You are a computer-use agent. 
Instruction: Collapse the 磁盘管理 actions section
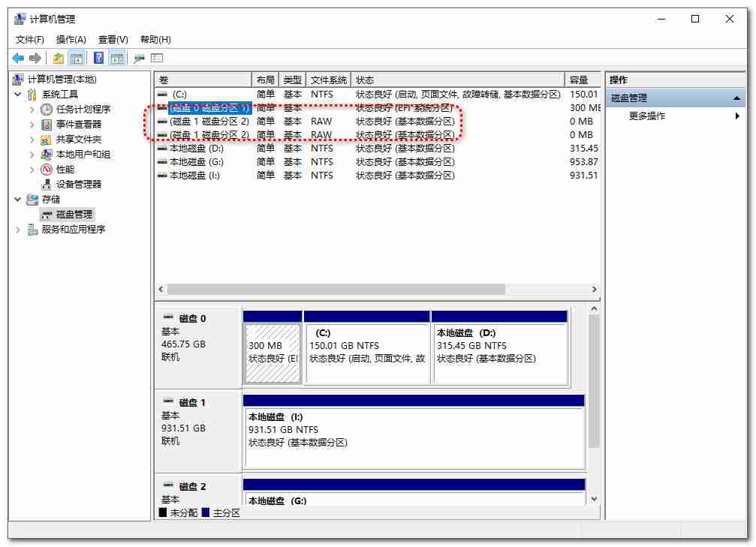point(737,98)
